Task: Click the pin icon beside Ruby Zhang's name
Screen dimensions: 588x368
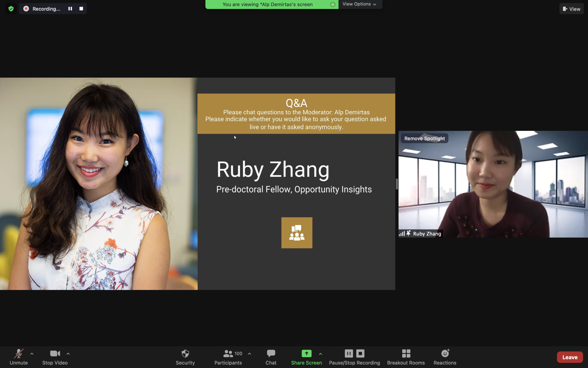Action: tap(409, 233)
